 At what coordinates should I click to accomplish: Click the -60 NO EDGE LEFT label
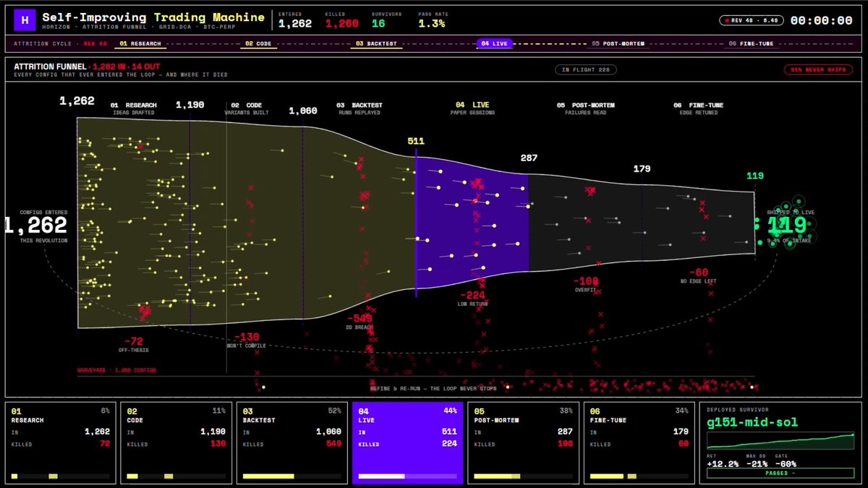pos(698,275)
